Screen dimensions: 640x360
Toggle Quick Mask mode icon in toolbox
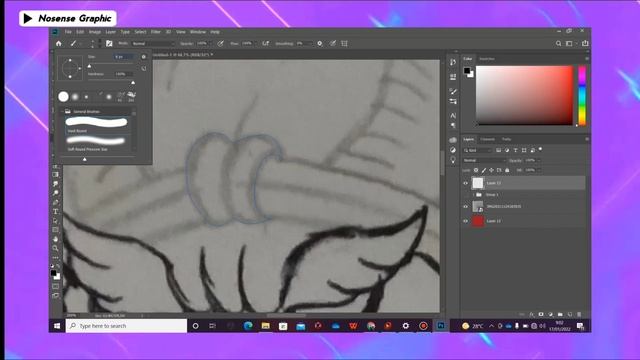[x=56, y=287]
